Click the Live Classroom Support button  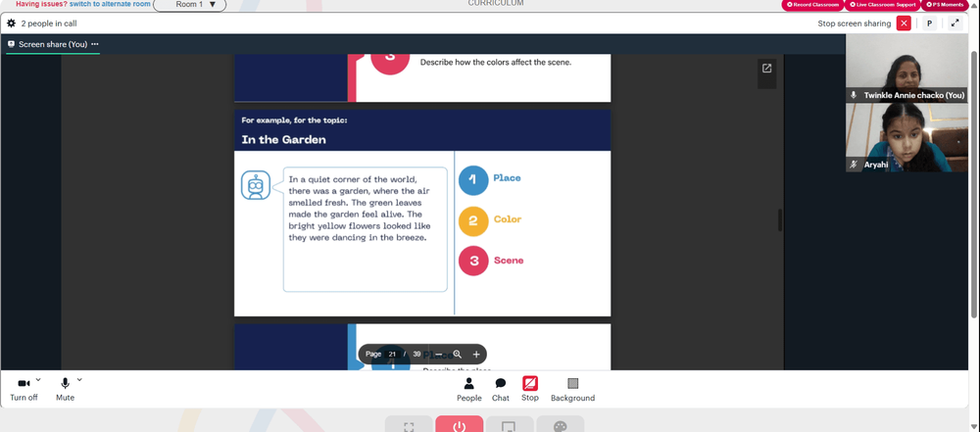point(882,4)
